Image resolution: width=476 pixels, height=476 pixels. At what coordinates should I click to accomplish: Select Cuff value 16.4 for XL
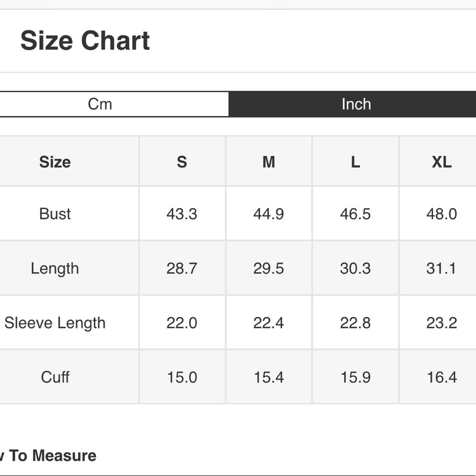(441, 377)
